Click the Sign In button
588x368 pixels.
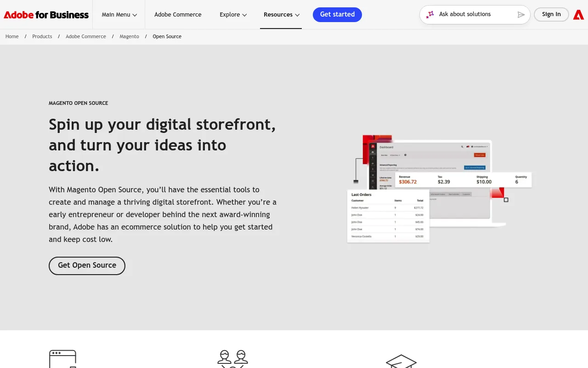(x=551, y=14)
